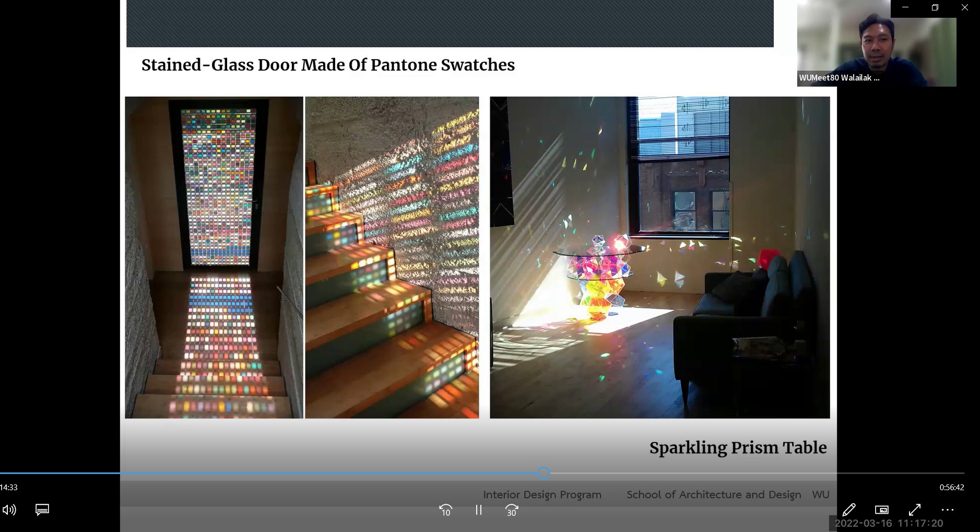The image size is (980, 532).
Task: Skip back 10 seconds
Action: pyautogui.click(x=445, y=510)
